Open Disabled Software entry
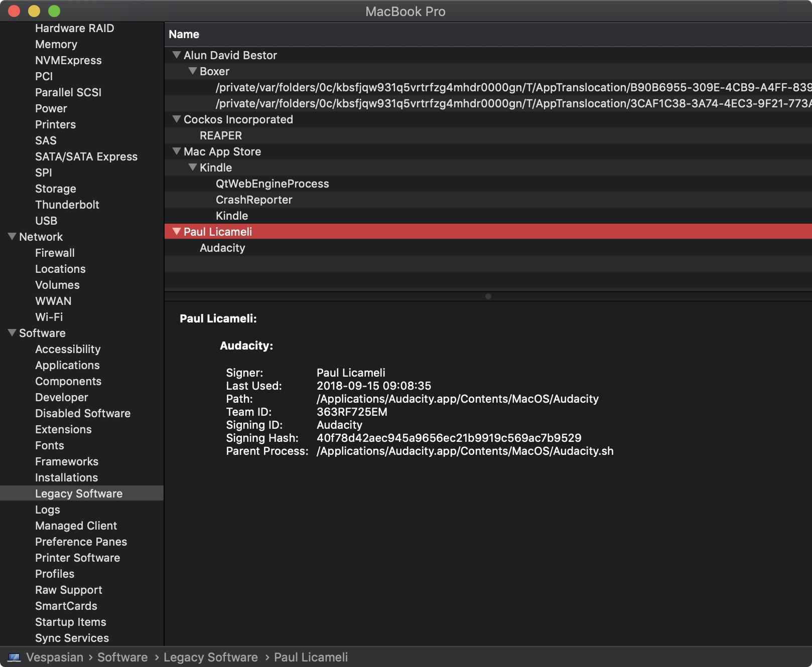The width and height of the screenshot is (812, 667). pos(83,413)
